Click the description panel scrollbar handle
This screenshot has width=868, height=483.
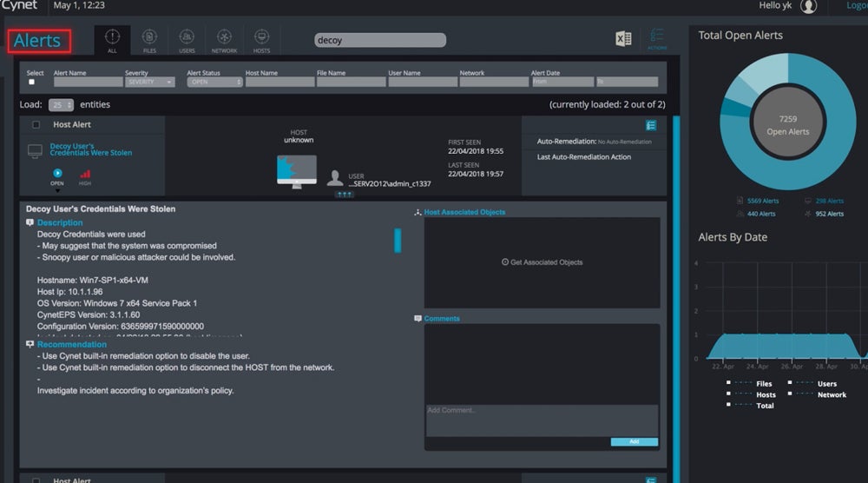click(x=398, y=240)
